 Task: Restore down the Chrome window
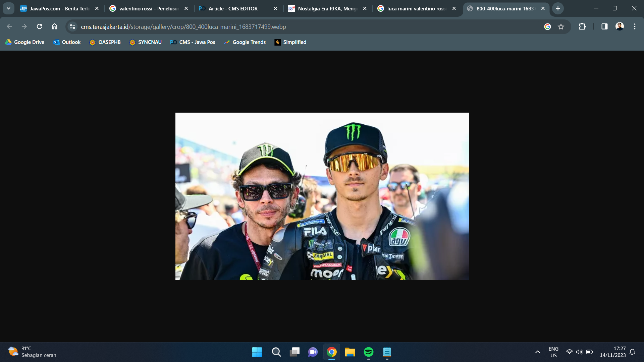coord(615,8)
